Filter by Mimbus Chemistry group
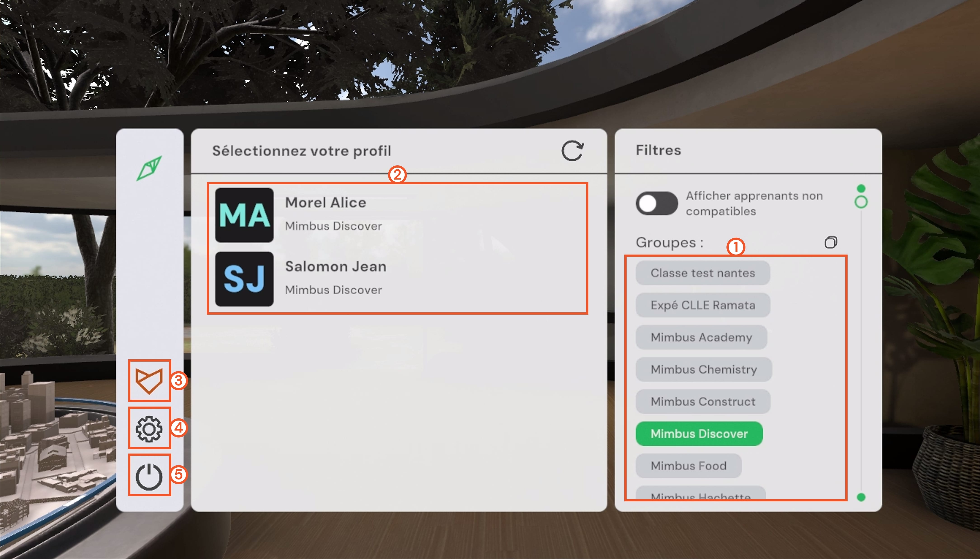Viewport: 980px width, 559px height. pyautogui.click(x=703, y=369)
